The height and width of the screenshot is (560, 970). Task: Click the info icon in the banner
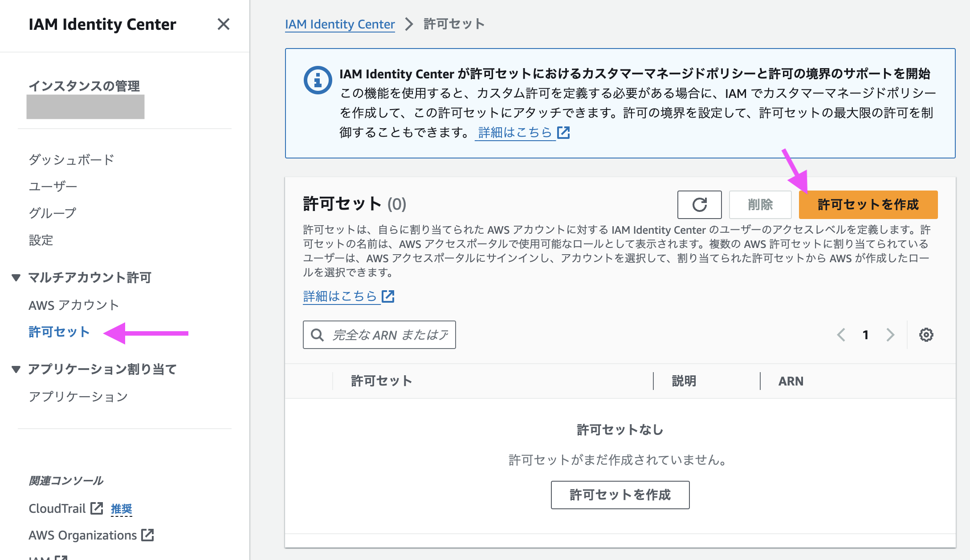[x=318, y=80]
